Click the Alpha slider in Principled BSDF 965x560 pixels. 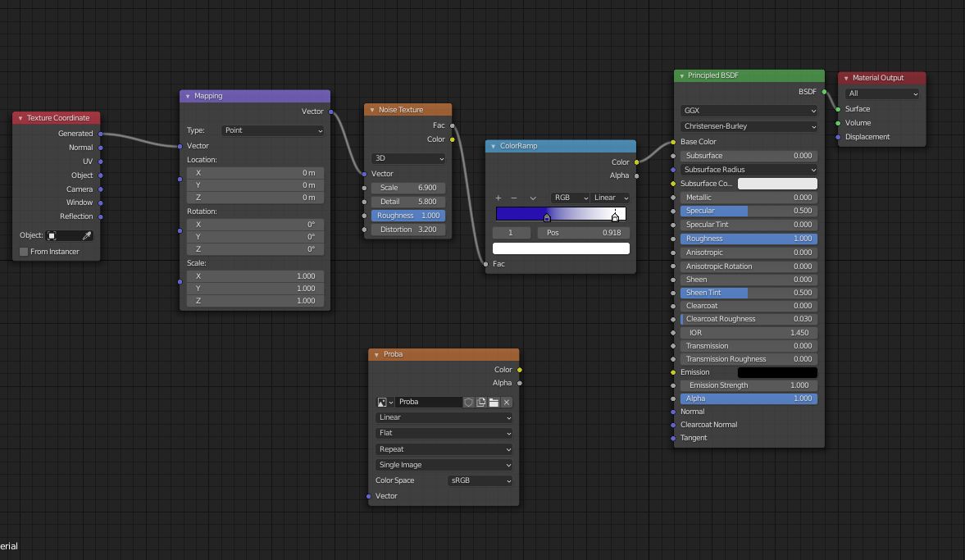[x=749, y=398]
